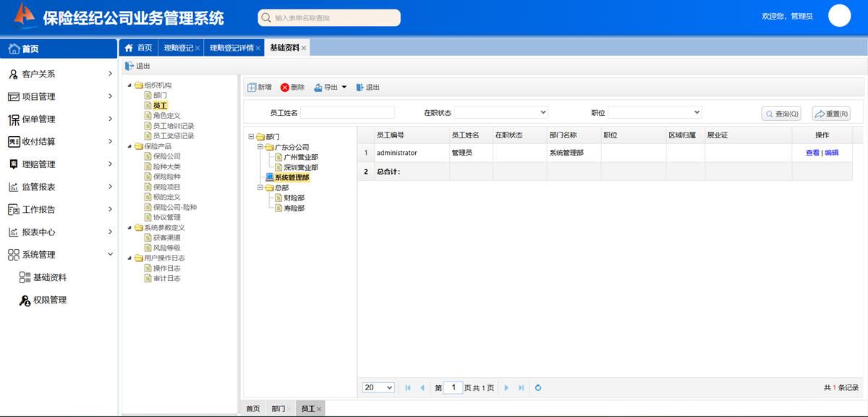This screenshot has height=417, width=868.
Task: Select 财险部 department
Action: point(294,198)
